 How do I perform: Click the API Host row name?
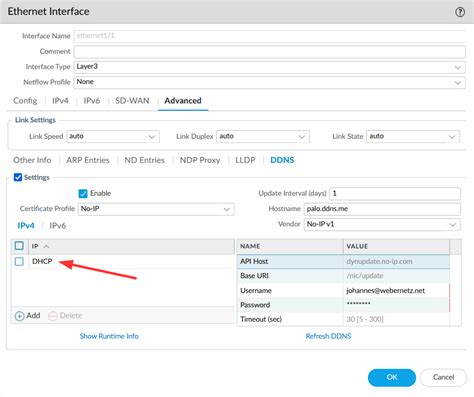pyautogui.click(x=254, y=261)
